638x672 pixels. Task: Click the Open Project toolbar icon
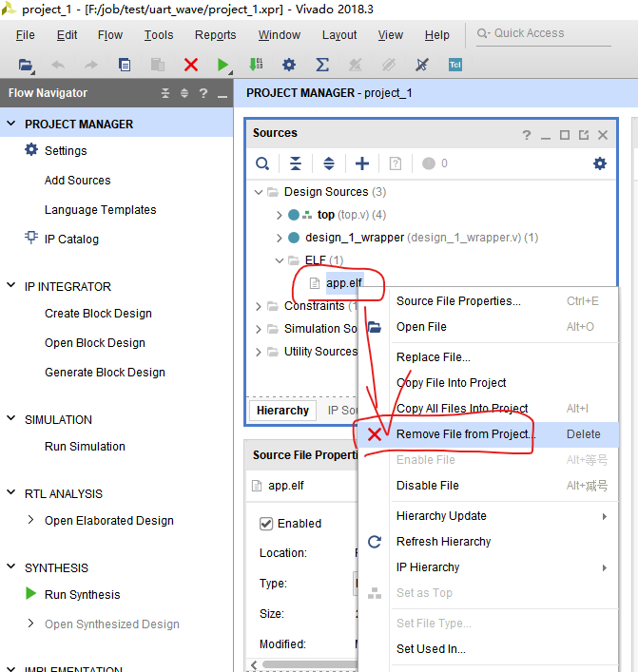point(26,66)
